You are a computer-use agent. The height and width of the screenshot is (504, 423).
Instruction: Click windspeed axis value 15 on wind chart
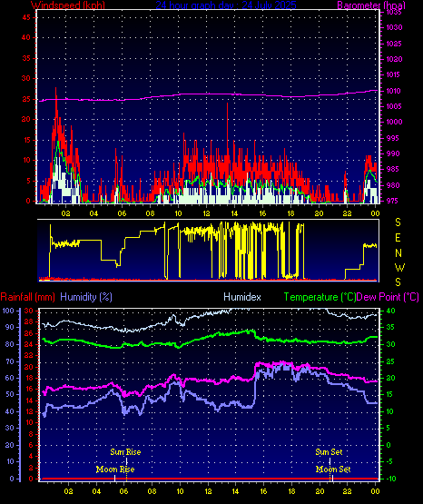tap(26, 140)
